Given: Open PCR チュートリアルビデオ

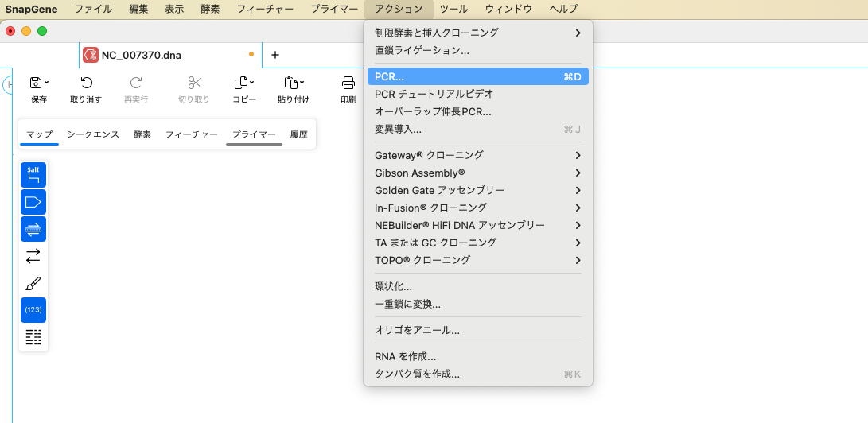Looking at the screenshot, I should coord(477,94).
